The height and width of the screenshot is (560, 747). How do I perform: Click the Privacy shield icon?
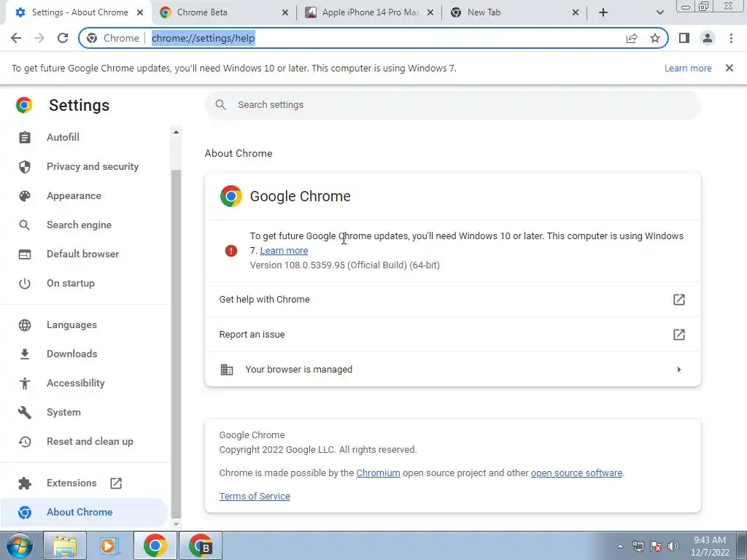(25, 167)
